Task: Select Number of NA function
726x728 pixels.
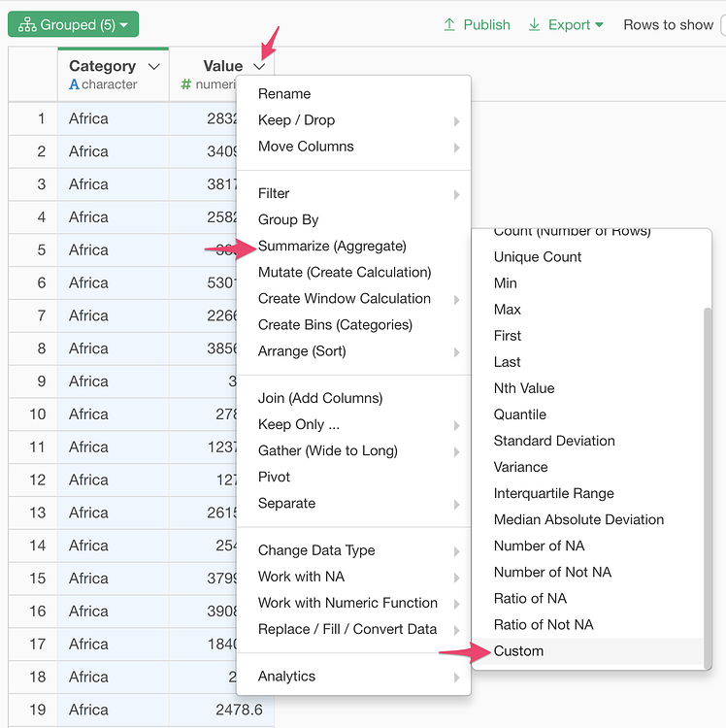Action: [x=587, y=546]
